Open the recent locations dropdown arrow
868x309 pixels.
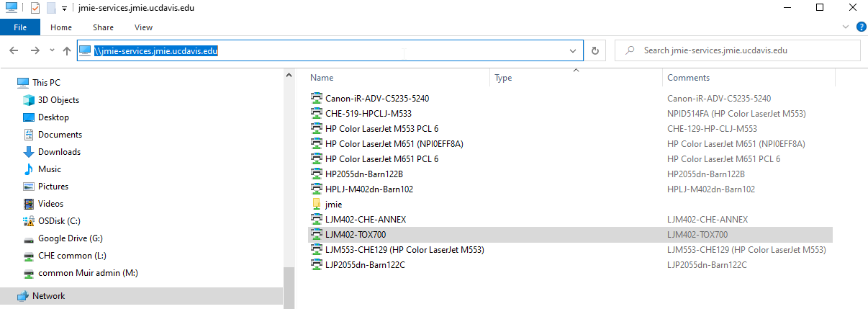tap(52, 50)
